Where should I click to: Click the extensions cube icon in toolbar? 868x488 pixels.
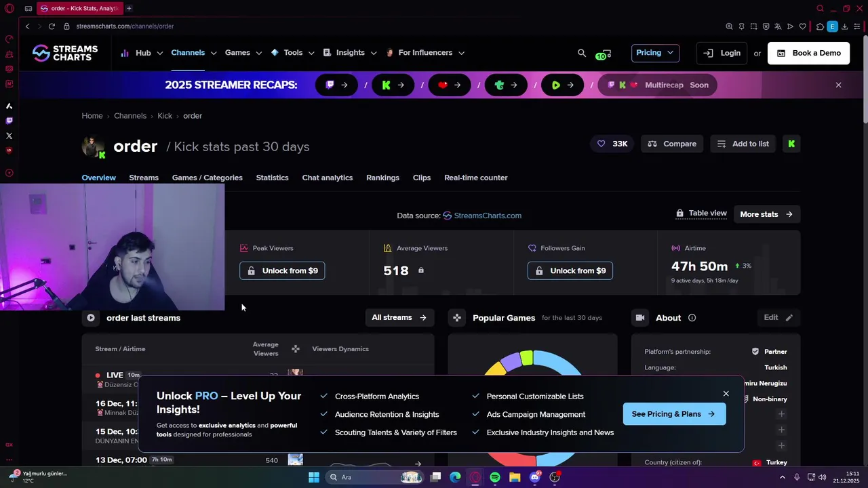(x=820, y=26)
